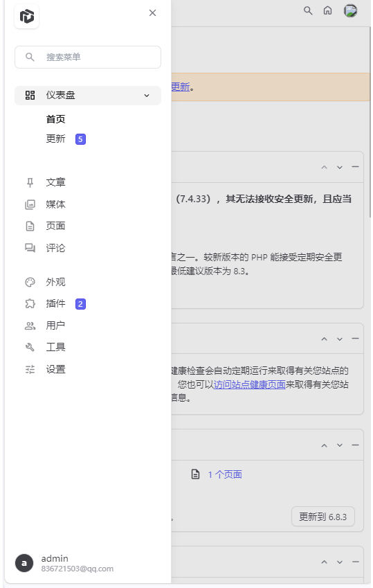Open the 媒体 library icon

tap(30, 204)
